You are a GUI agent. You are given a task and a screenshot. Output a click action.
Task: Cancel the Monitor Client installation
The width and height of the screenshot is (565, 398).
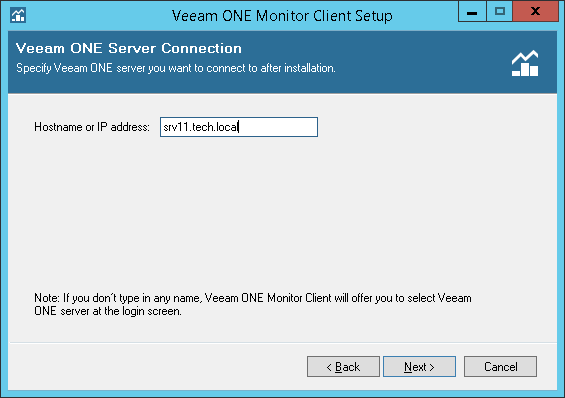pos(501,367)
